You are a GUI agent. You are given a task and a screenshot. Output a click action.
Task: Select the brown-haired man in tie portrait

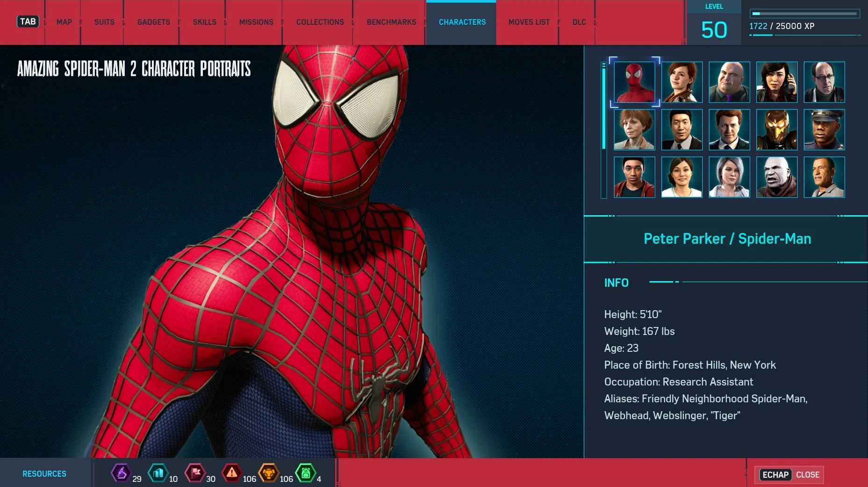(729, 130)
